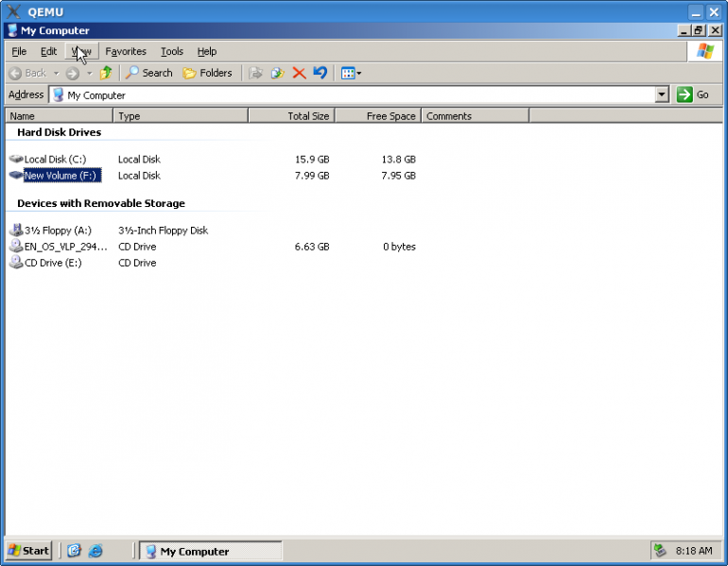Click the Move To toolbar icon

[255, 73]
